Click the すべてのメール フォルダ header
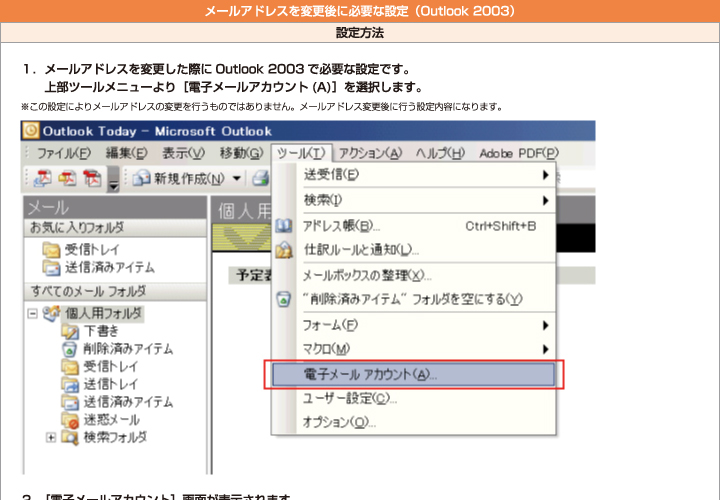720x500 pixels. coord(115,291)
